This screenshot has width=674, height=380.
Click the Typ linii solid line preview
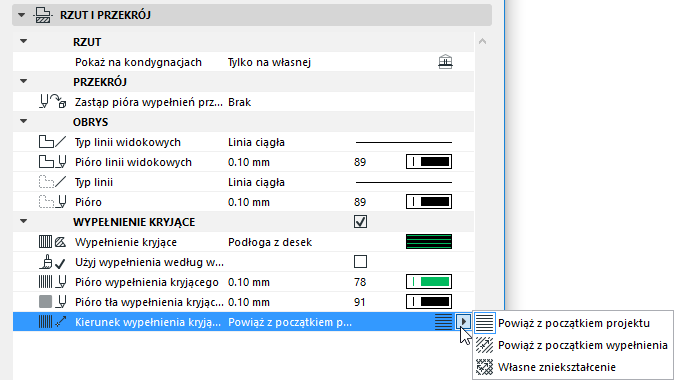click(x=404, y=182)
